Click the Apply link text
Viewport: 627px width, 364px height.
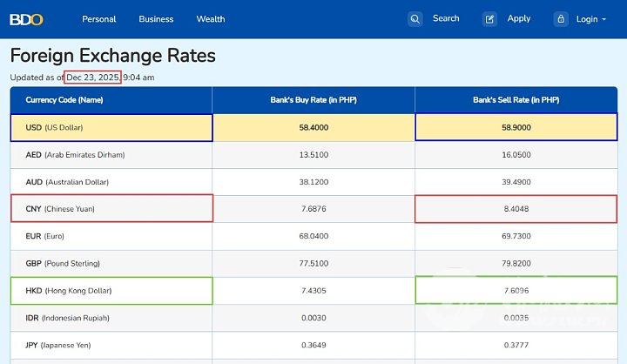519,18
